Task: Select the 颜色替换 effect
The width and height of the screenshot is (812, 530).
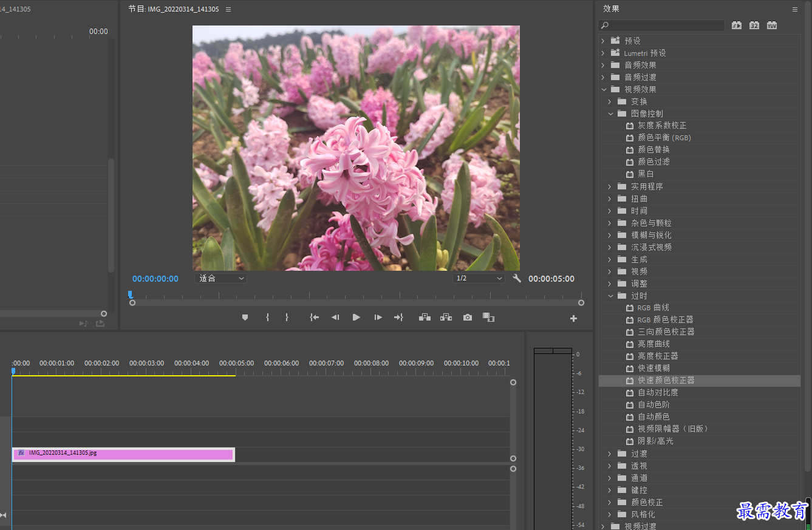Action: click(654, 150)
